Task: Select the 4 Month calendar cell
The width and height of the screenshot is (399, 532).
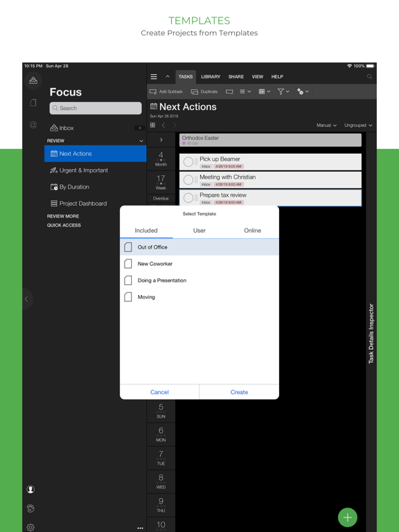Action: [161, 159]
